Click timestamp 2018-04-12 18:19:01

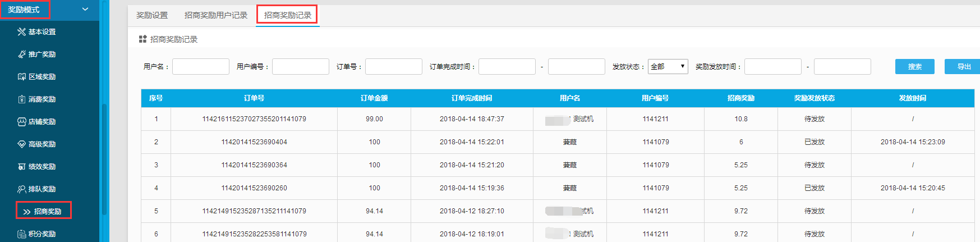click(472, 234)
